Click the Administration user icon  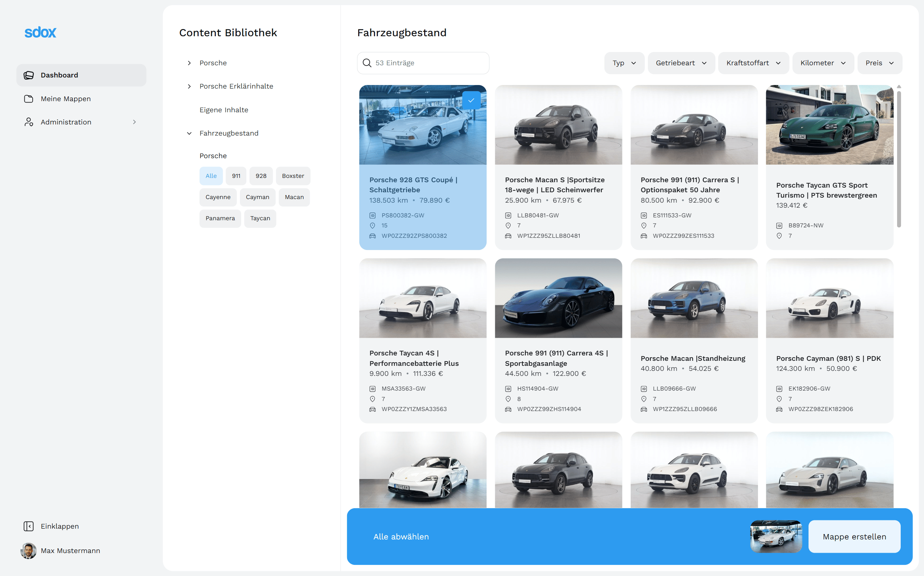pyautogui.click(x=29, y=122)
